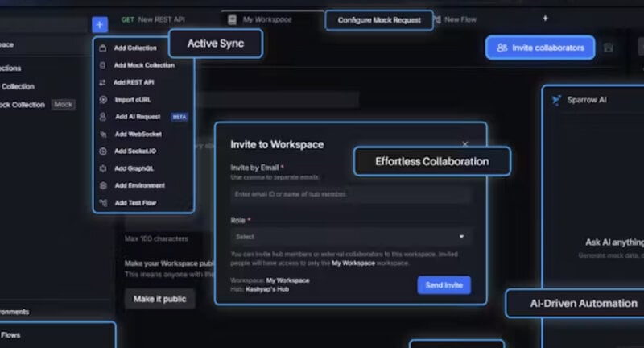Click Add AI Request icon

coord(103,117)
